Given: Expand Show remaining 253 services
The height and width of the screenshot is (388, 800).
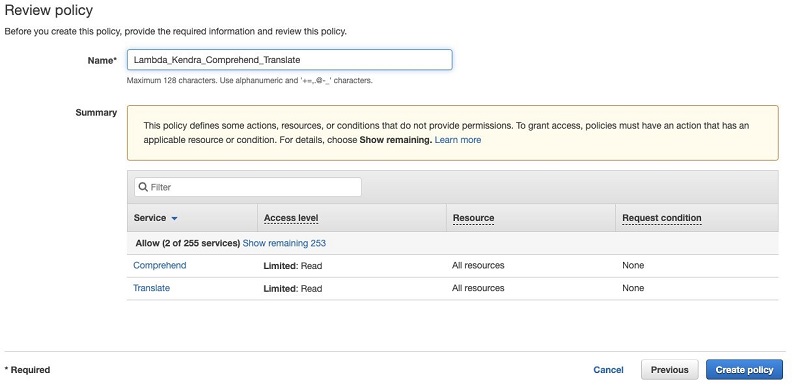Looking at the screenshot, I should click(284, 244).
